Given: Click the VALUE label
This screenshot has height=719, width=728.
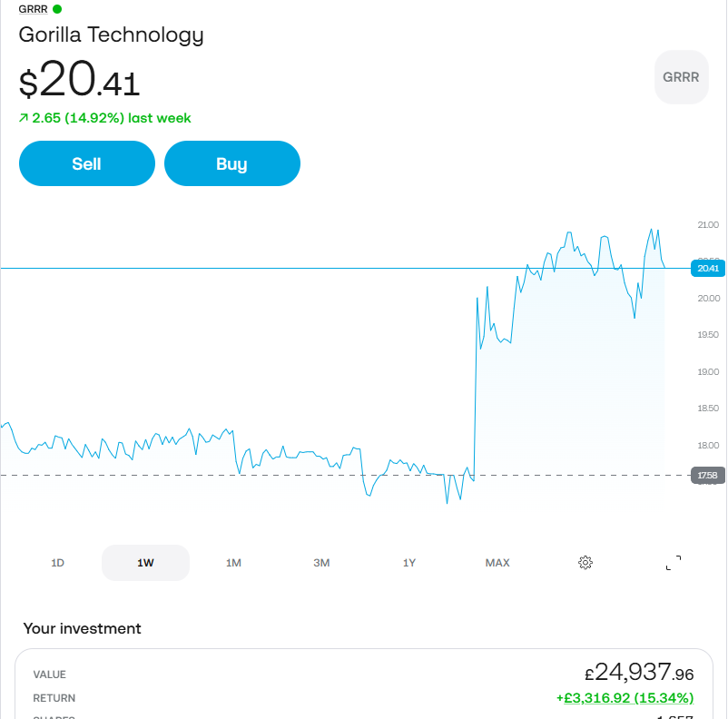Looking at the screenshot, I should (50, 675).
